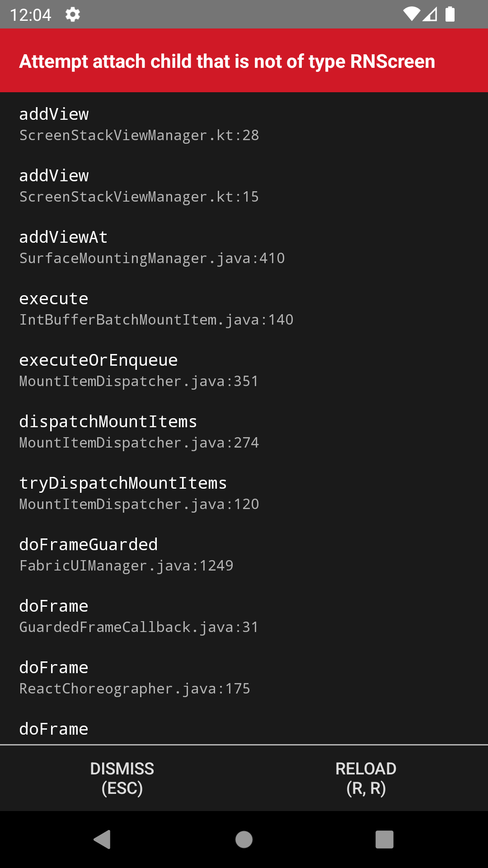Open the settings gear in status bar
Image resolution: width=488 pixels, height=868 pixels.
click(x=72, y=14)
